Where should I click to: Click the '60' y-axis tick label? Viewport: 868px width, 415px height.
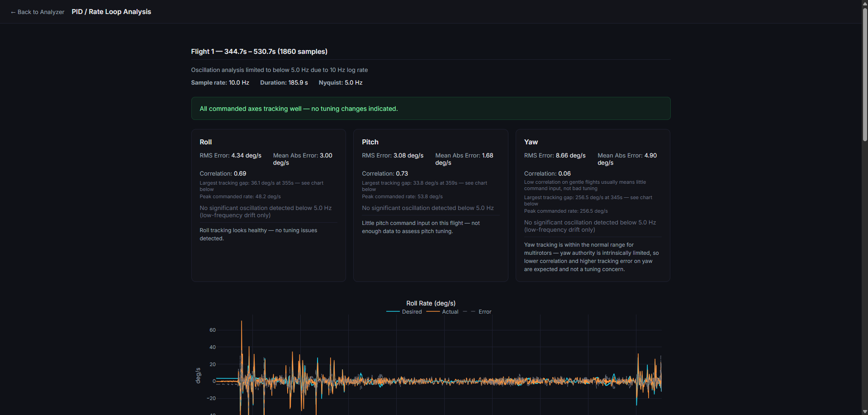[213, 330]
